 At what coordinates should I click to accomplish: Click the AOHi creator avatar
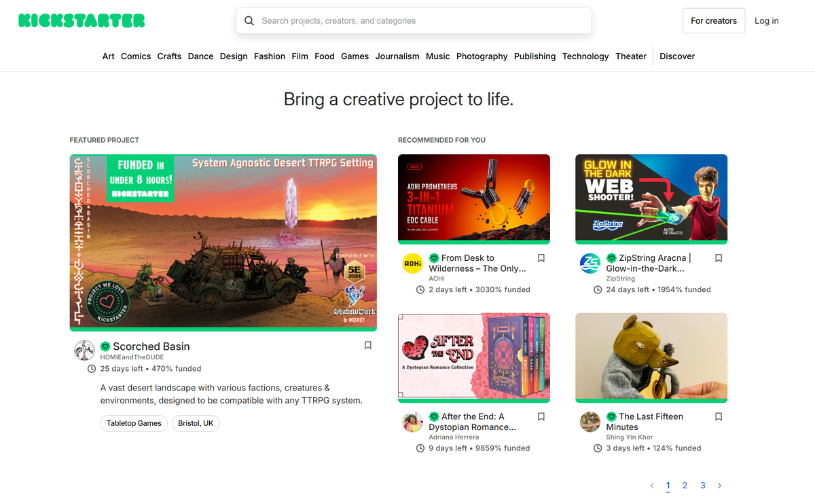(413, 264)
